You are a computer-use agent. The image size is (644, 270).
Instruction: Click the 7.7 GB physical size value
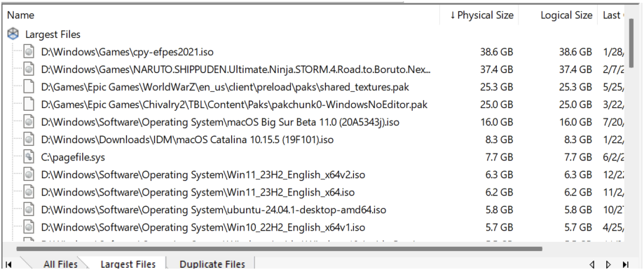[x=500, y=157]
